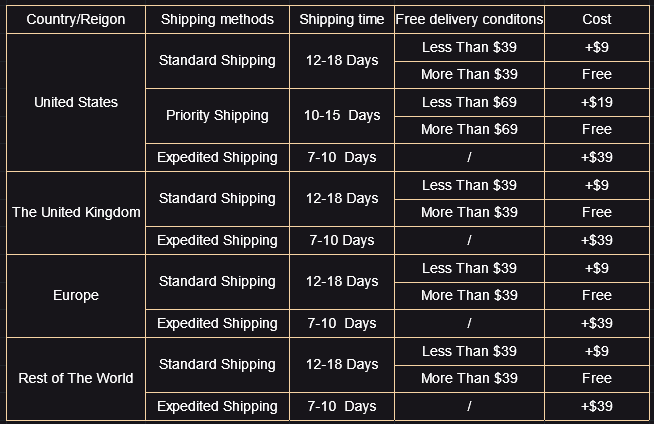Select Europe's Standard Shipping cell

217,282
